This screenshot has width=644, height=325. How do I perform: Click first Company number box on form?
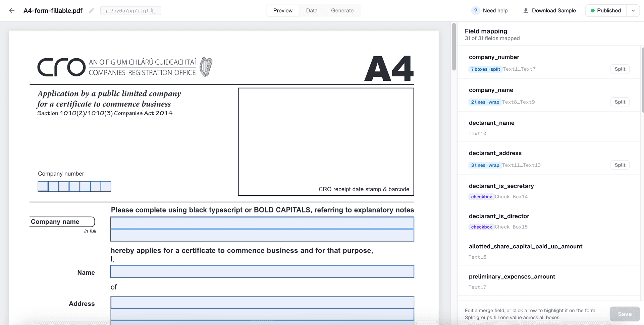coord(43,186)
